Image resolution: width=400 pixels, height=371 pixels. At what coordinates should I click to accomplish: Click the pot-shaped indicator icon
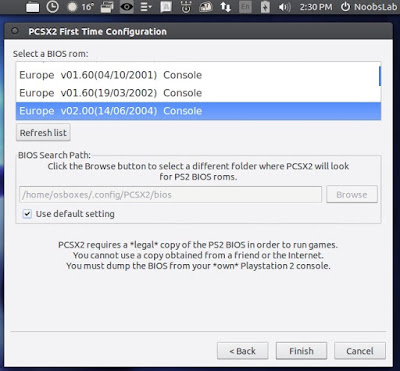tap(186, 7)
